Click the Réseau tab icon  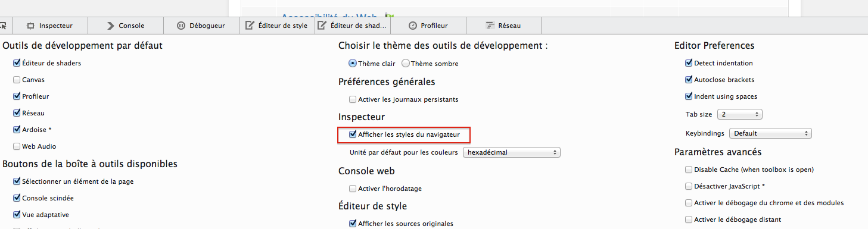point(490,26)
